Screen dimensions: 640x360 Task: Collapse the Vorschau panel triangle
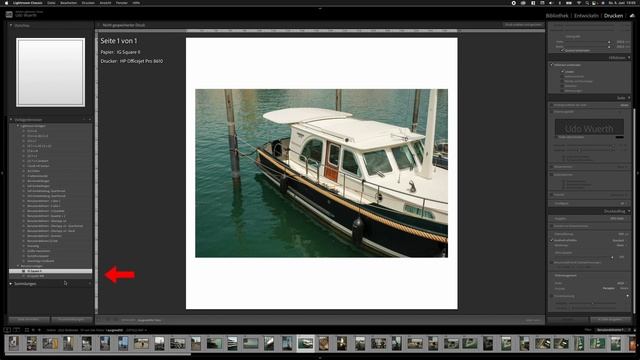coord(11,25)
